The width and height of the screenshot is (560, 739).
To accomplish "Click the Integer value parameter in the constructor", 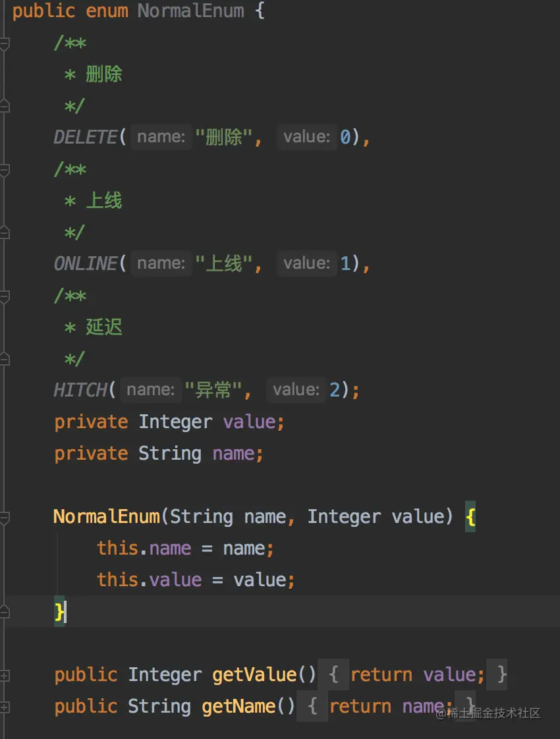I will pos(376,516).
